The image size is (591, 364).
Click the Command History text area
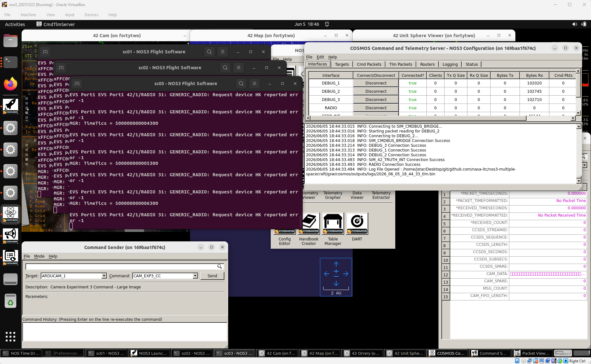[125, 332]
